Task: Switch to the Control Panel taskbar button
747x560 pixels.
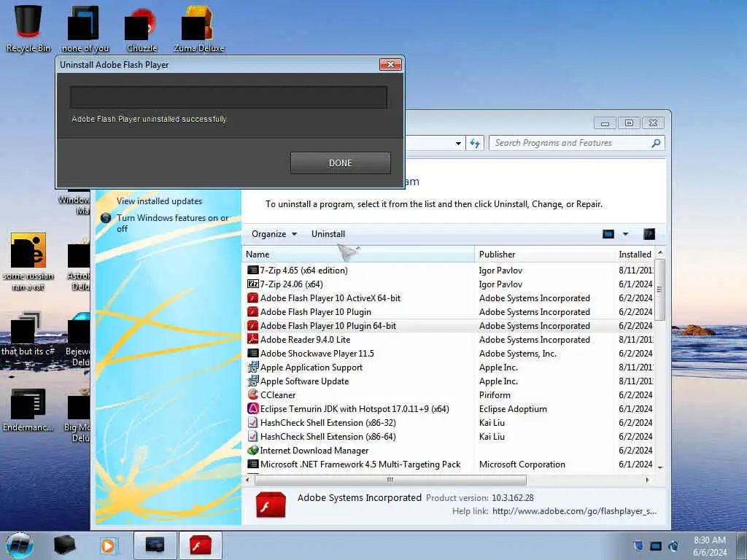Action: pos(155,545)
